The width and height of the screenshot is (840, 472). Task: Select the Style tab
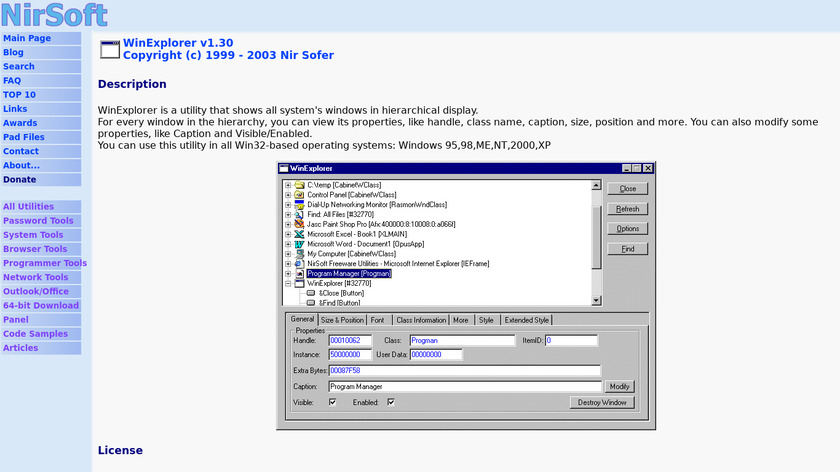(486, 320)
